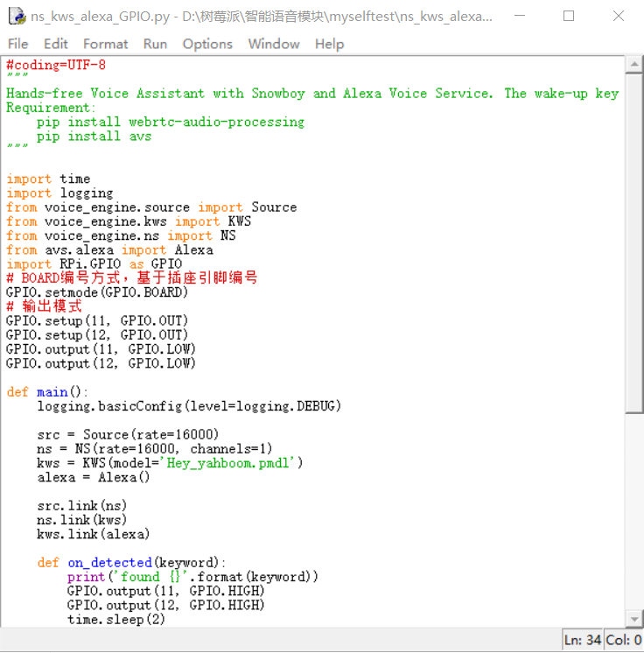
Task: Open the Window menu
Action: tap(274, 44)
